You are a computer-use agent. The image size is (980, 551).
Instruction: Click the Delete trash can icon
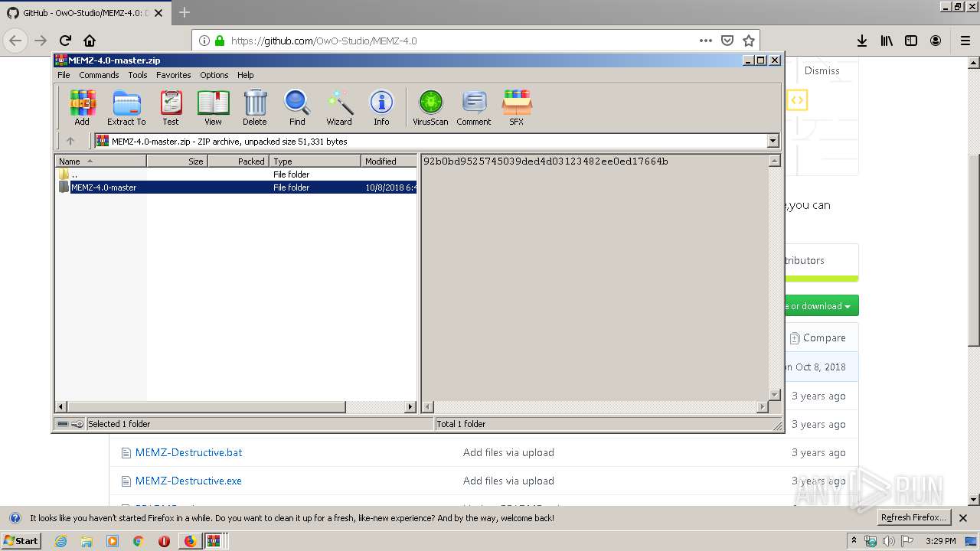255,107
